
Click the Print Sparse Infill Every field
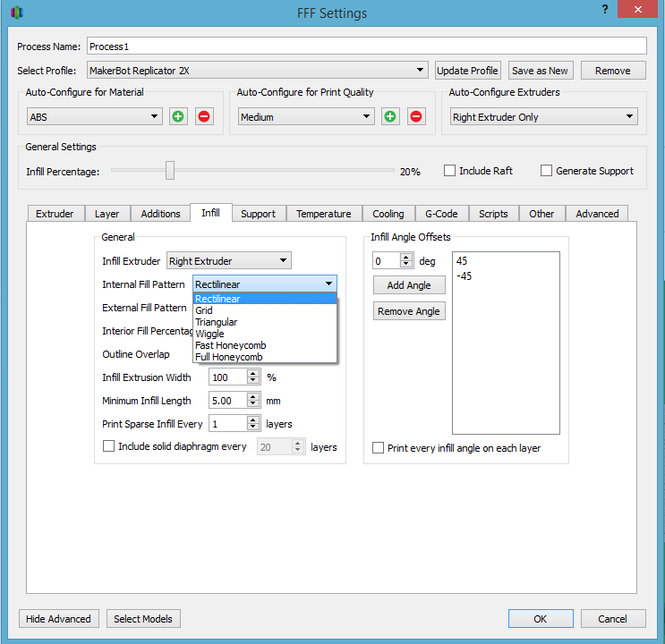pyautogui.click(x=228, y=424)
